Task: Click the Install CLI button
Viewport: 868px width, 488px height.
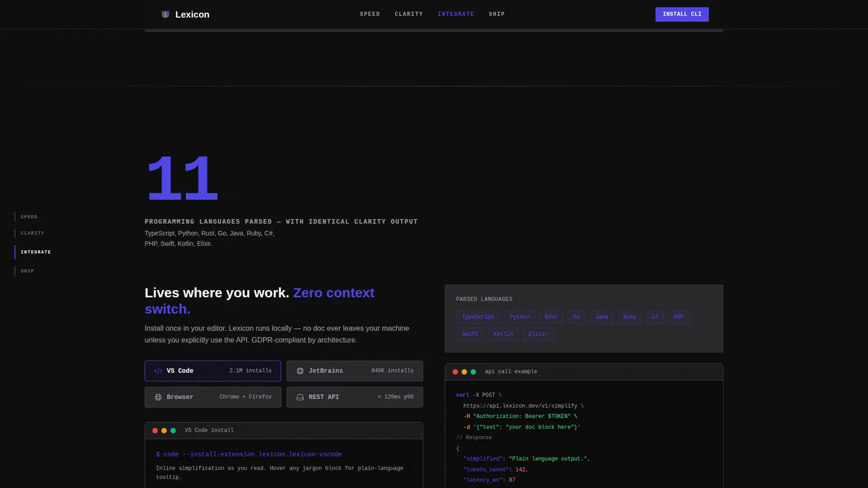Action: pos(682,14)
